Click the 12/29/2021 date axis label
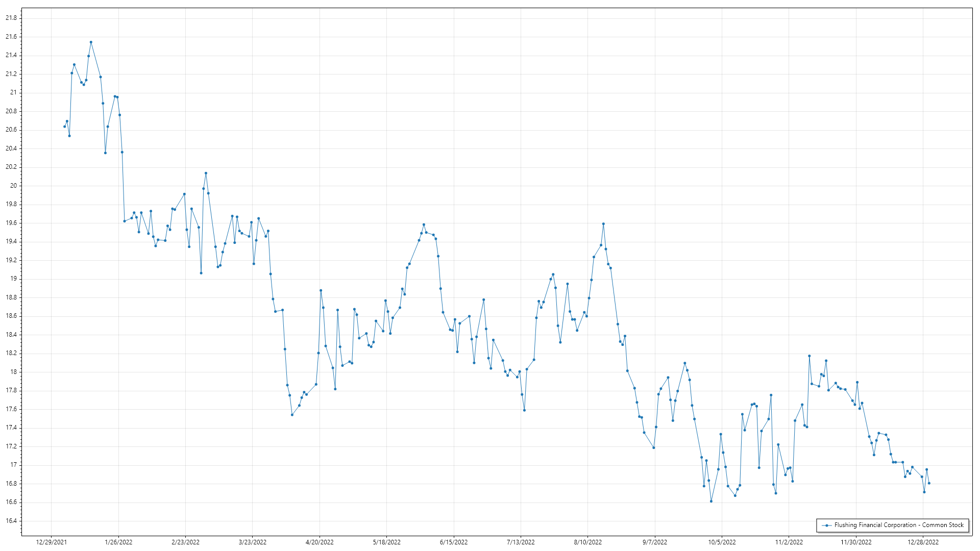The image size is (980, 551). pyautogui.click(x=51, y=542)
